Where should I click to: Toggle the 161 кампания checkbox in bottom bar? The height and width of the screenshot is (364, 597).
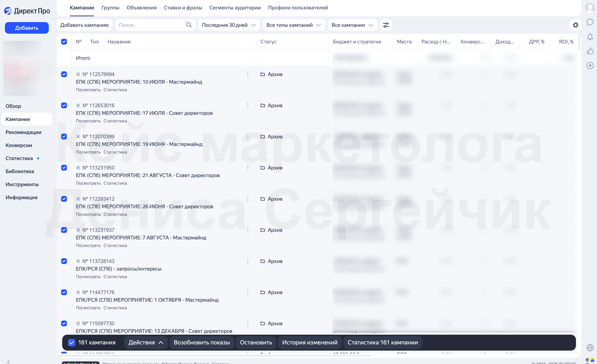point(71,343)
